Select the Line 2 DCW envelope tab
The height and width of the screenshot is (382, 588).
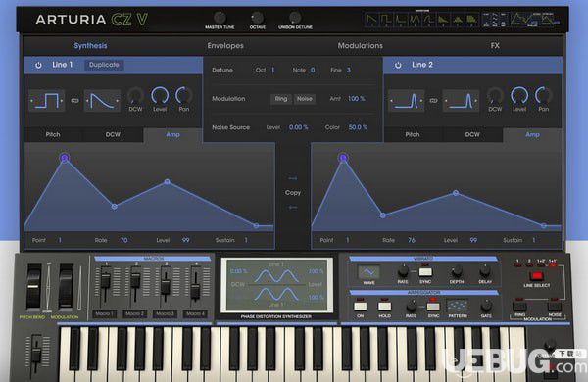[472, 134]
